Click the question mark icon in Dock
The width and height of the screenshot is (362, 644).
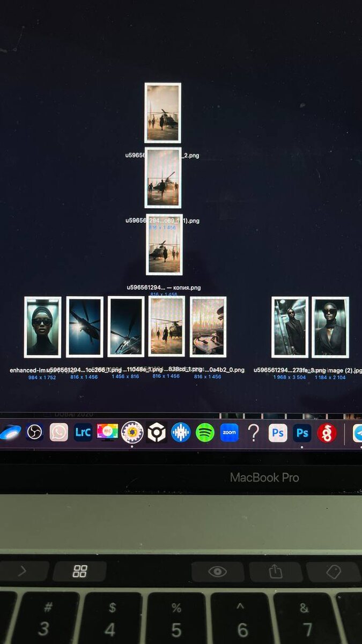(x=254, y=433)
